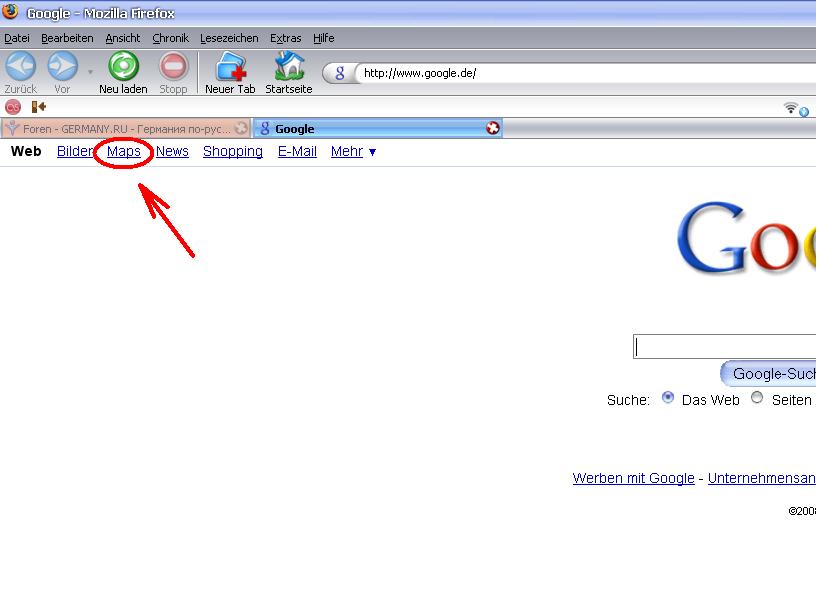840x593 pixels.
Task: Go home via Startseite house icon
Action: coord(289,66)
